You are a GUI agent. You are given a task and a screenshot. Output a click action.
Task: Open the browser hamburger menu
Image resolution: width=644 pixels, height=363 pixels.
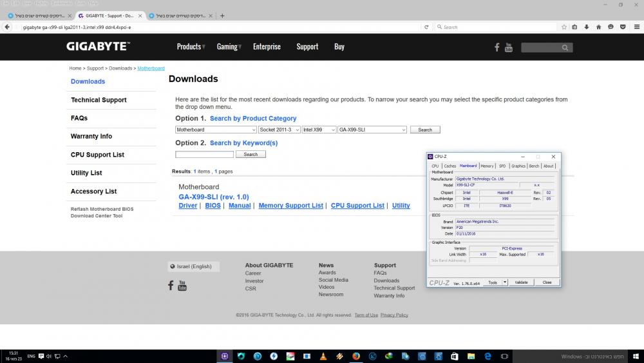637,27
